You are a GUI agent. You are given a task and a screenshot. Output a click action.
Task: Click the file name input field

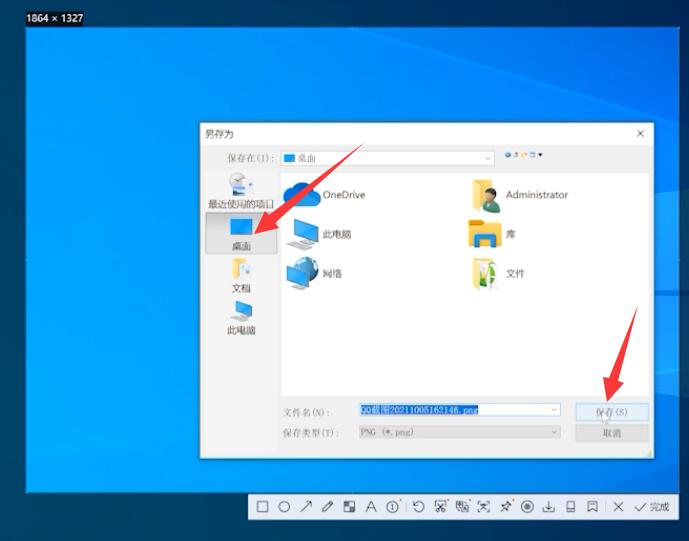(450, 410)
